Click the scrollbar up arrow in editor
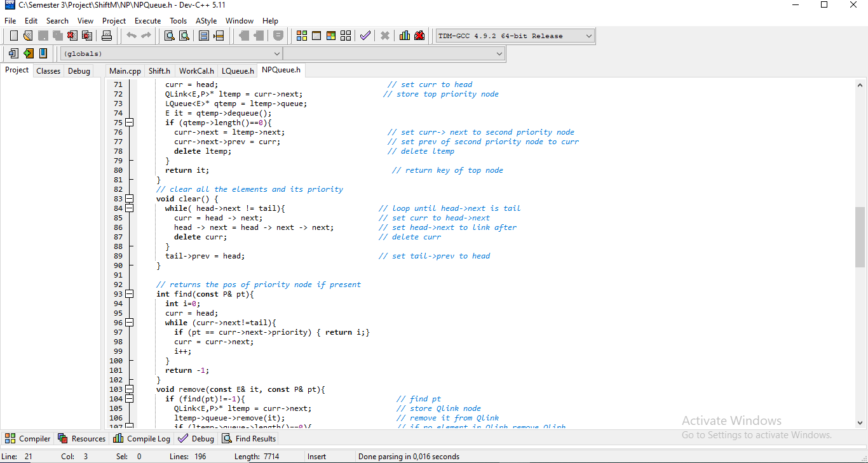This screenshot has width=868, height=463. point(860,84)
